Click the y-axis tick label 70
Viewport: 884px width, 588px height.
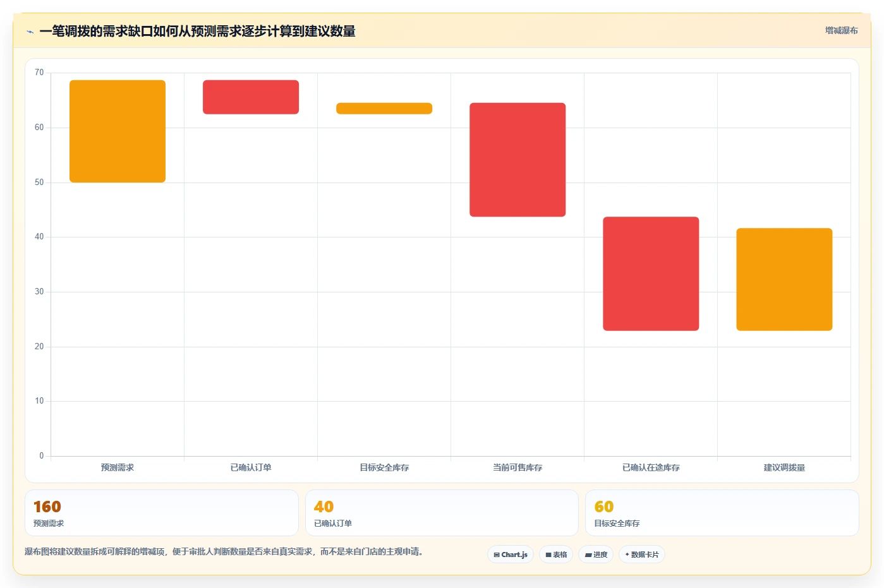point(39,73)
